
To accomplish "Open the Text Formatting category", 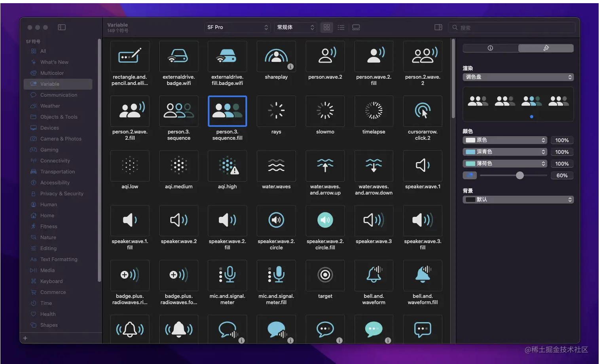I will (x=58, y=260).
